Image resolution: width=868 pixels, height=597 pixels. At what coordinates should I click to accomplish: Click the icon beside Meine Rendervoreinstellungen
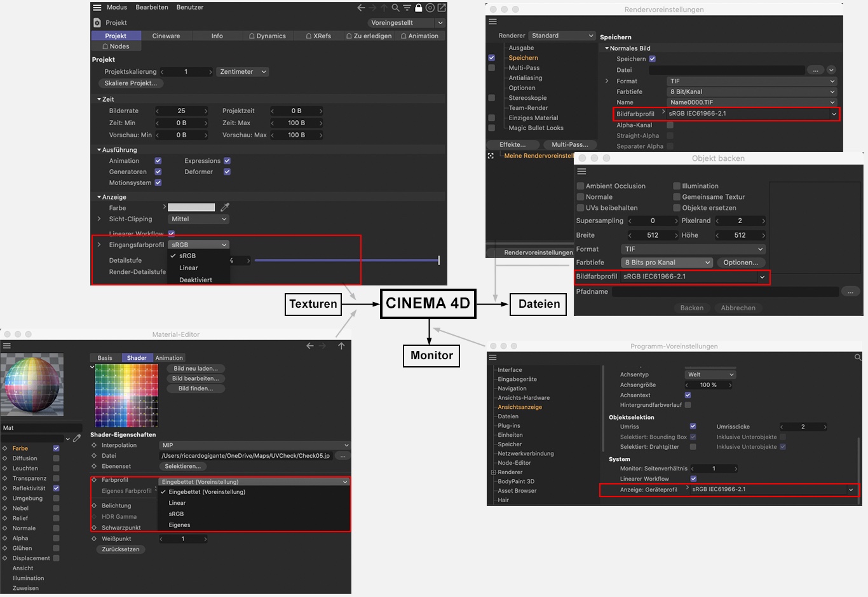pos(491,156)
